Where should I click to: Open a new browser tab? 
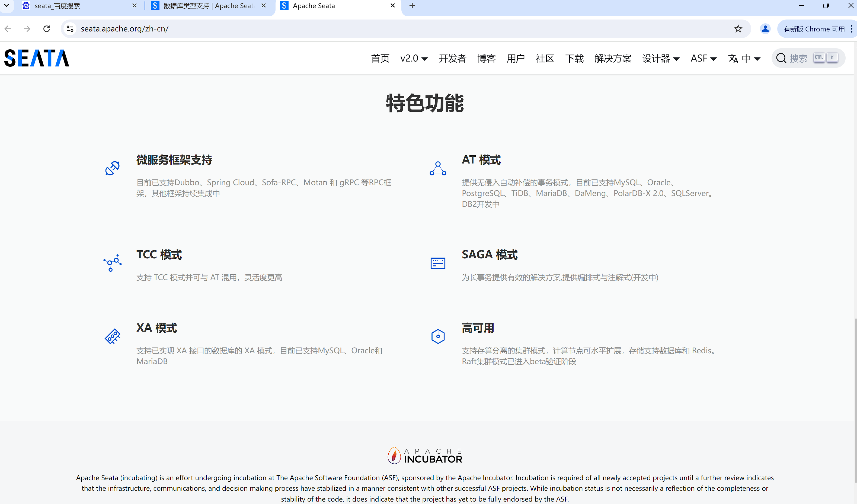tap(412, 5)
